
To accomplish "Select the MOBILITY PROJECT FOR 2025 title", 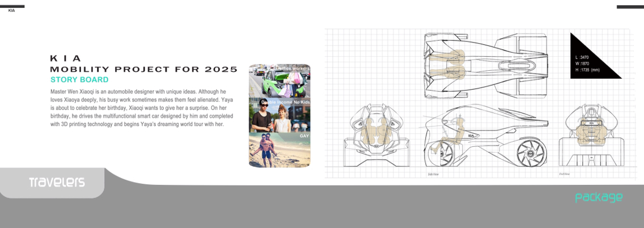I will (x=144, y=69).
